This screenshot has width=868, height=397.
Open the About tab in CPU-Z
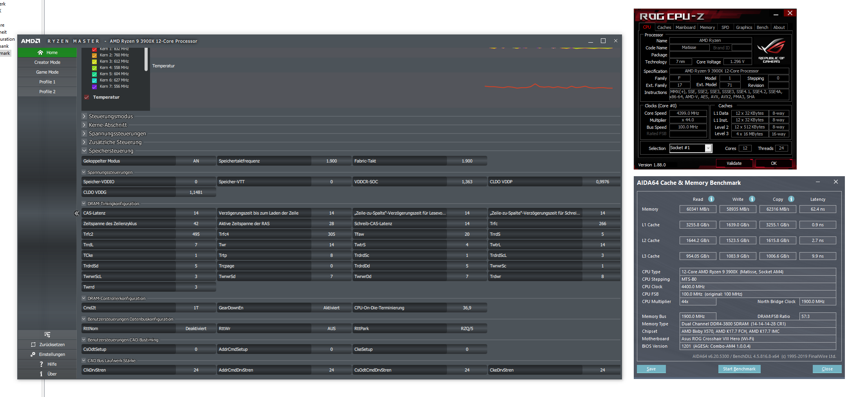pyautogui.click(x=779, y=27)
